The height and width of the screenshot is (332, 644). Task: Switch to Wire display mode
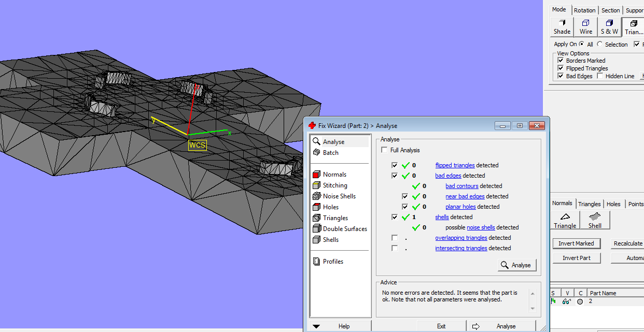coord(585,27)
